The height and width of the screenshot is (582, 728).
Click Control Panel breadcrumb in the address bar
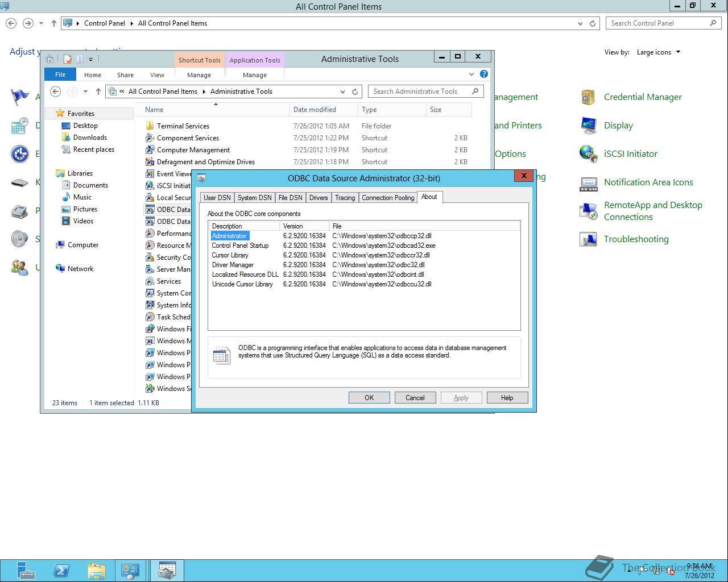105,23
